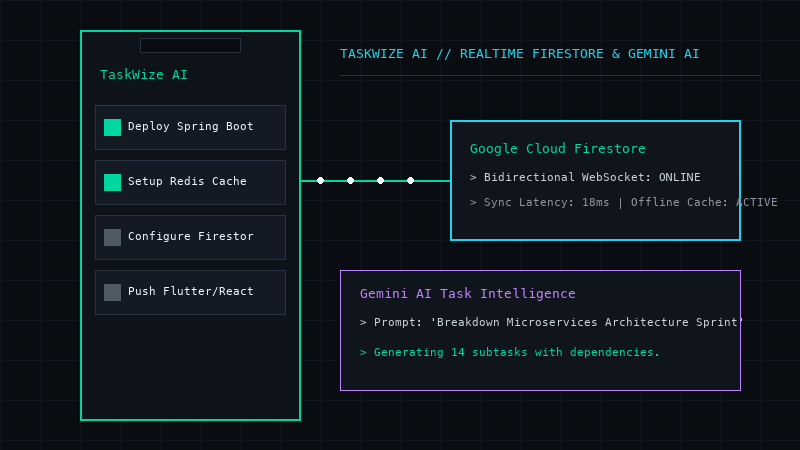This screenshot has height=450, width=800.
Task: Click the 'Deploy Spring Boot' task label
Action: point(190,127)
